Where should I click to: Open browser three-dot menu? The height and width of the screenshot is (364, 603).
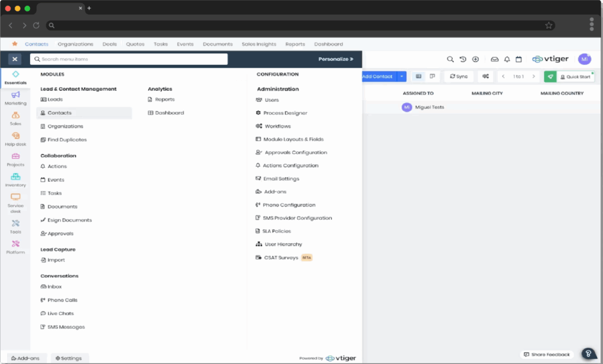[591, 24]
